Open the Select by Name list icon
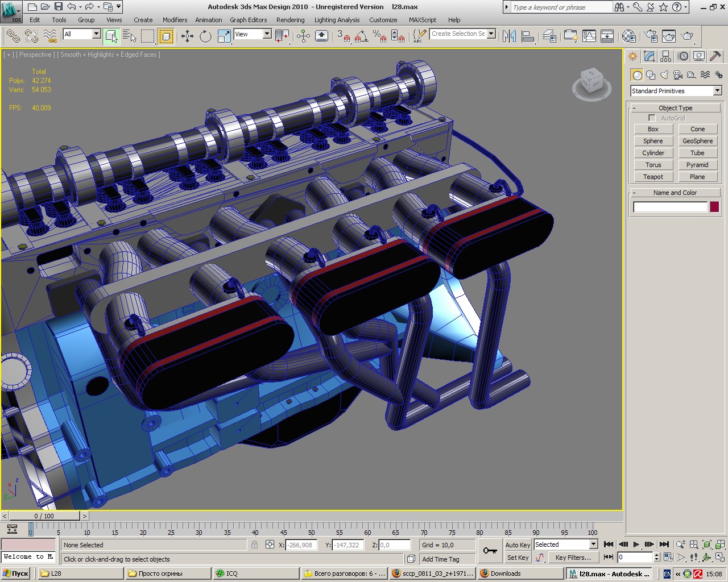Viewport: 728px width, 582px height. [x=130, y=36]
